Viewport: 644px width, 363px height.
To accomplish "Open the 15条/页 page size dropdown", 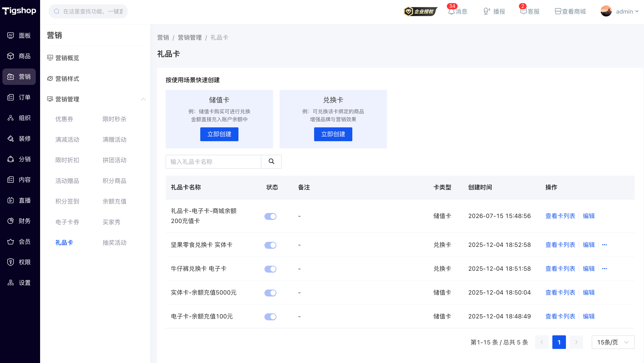I will (613, 342).
